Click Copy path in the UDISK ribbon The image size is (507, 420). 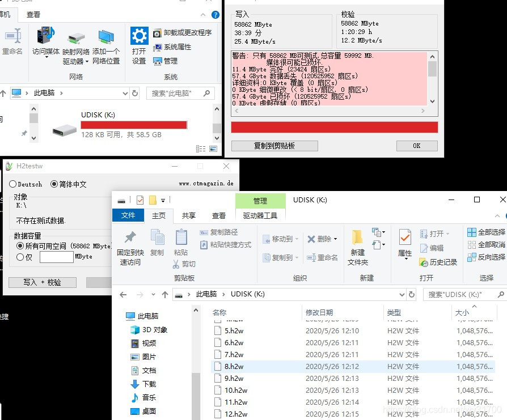pos(219,232)
